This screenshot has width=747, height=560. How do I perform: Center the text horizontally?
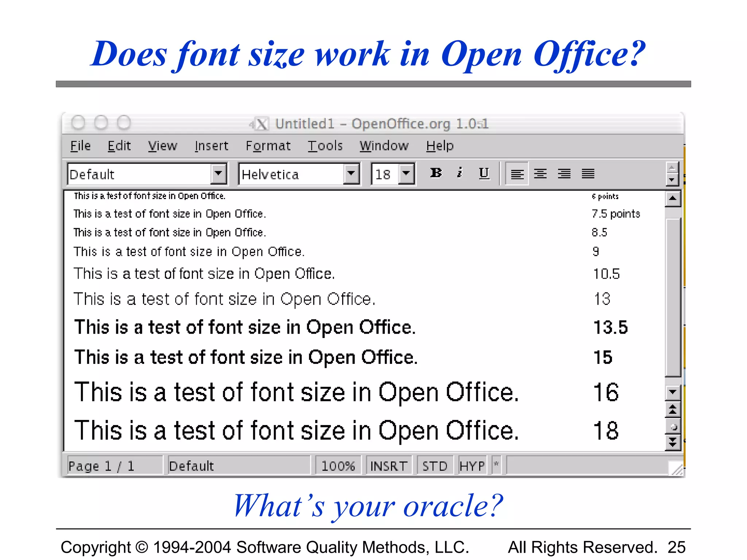coord(540,174)
